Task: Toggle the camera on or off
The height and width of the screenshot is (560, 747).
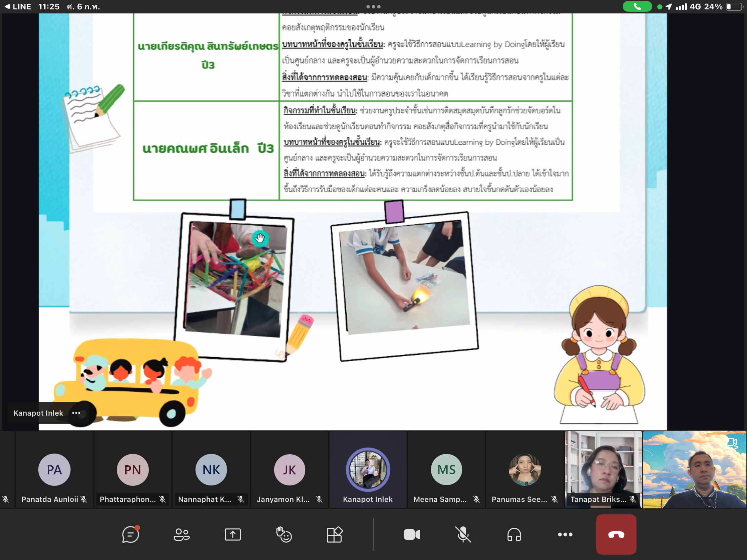Action: [x=412, y=535]
